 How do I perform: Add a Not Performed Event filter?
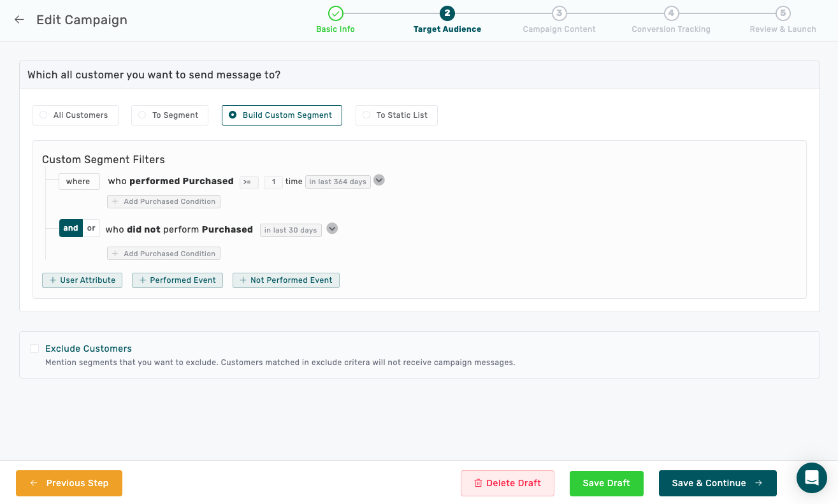tap(285, 280)
